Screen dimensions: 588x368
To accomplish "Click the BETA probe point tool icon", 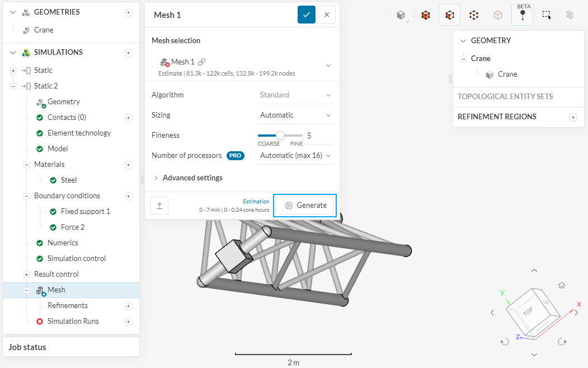I will click(x=522, y=16).
